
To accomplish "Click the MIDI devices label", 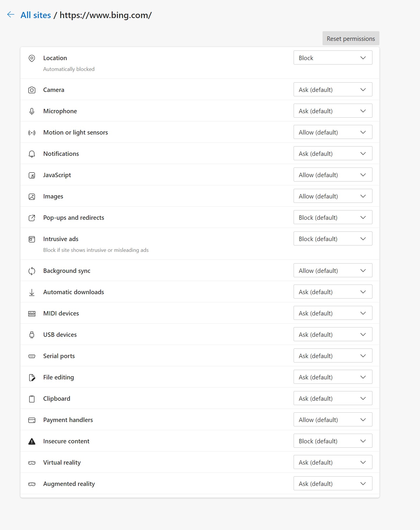I will 61,313.
